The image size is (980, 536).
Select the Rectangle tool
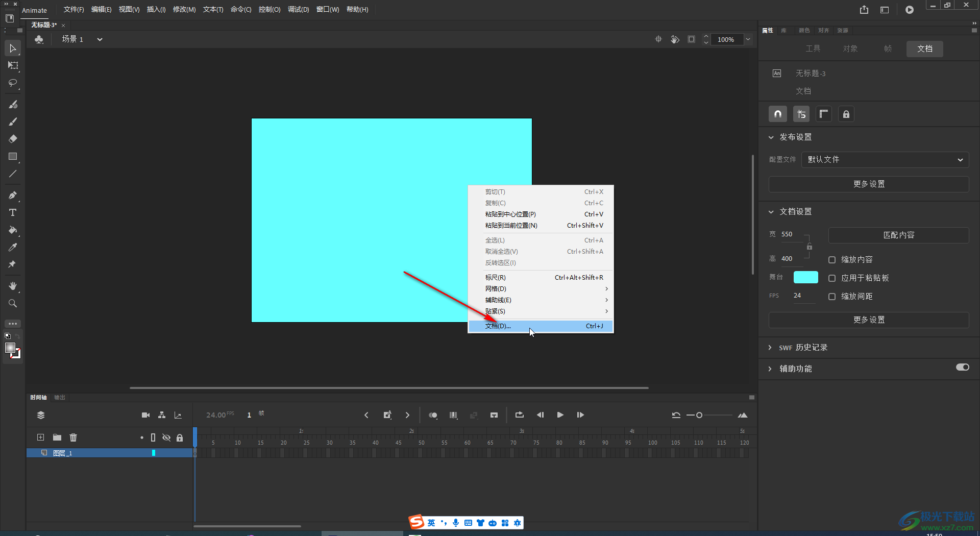pyautogui.click(x=13, y=156)
